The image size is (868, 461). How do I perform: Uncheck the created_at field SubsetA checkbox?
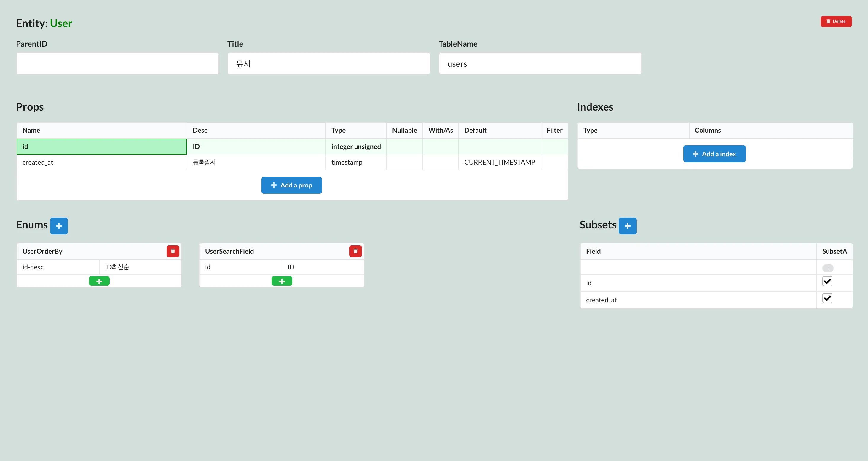[827, 298]
